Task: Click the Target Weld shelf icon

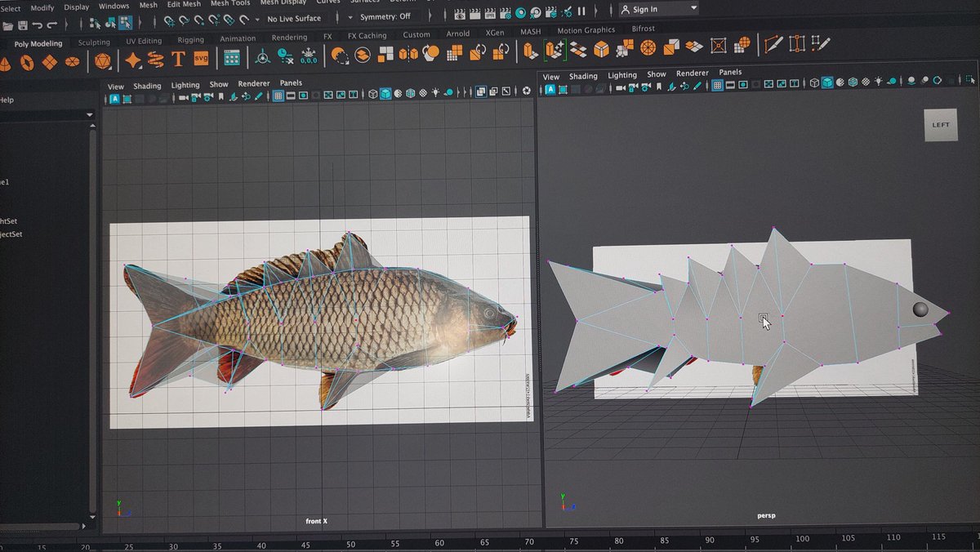Action: [x=797, y=44]
